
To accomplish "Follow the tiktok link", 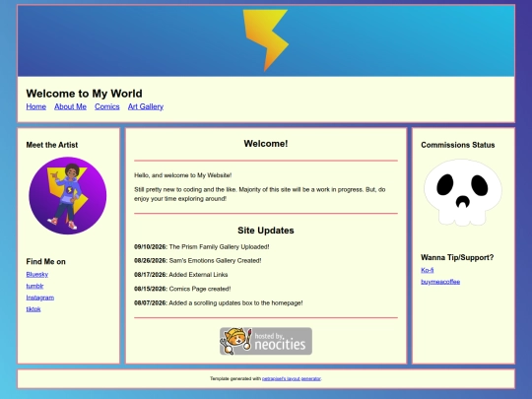I will click(33, 309).
